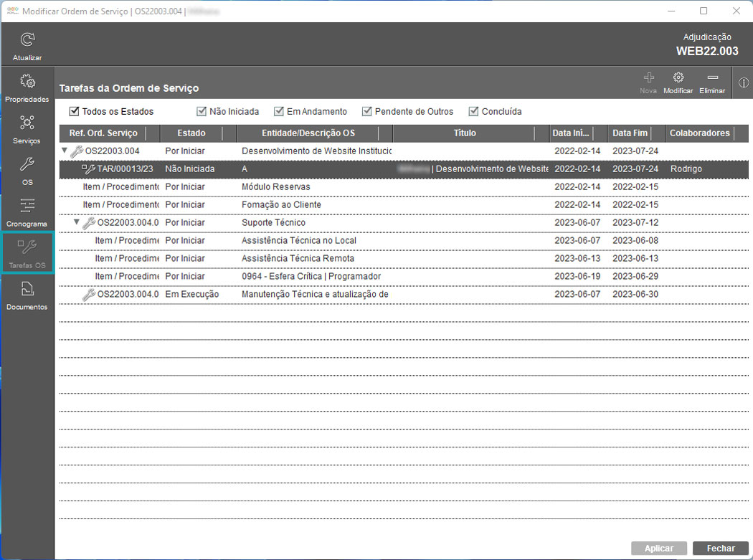This screenshot has height=560, width=753.
Task: Collapse the OS22003.004 root tree node
Action: pyautogui.click(x=65, y=151)
